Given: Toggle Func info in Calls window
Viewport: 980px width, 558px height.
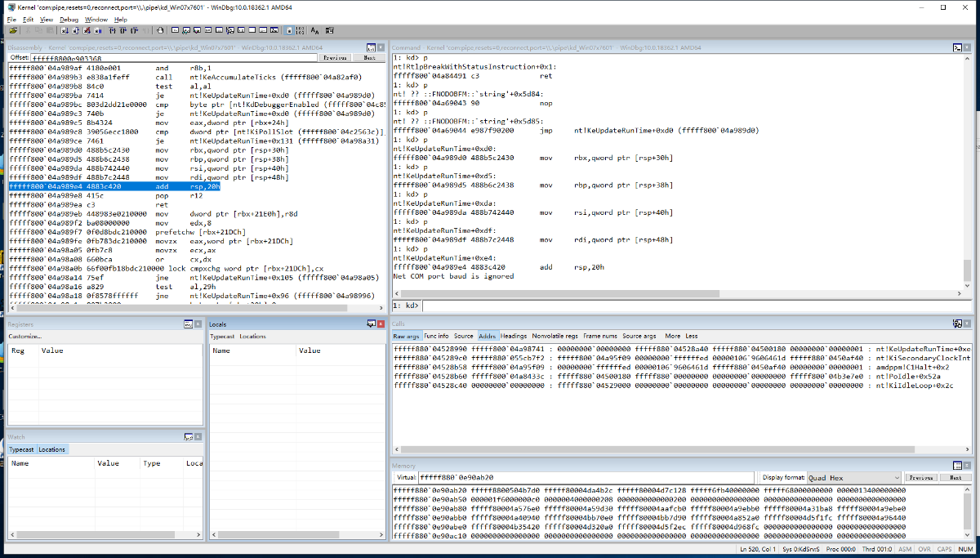Looking at the screenshot, I should coord(436,336).
